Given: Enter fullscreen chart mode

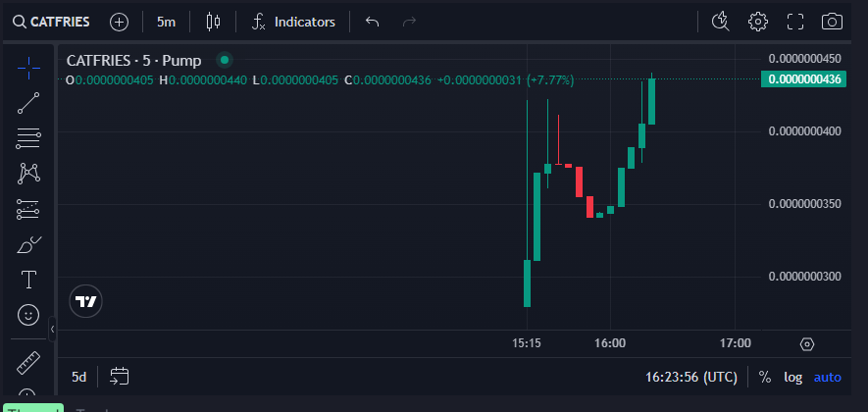Looking at the screenshot, I should pos(795,23).
